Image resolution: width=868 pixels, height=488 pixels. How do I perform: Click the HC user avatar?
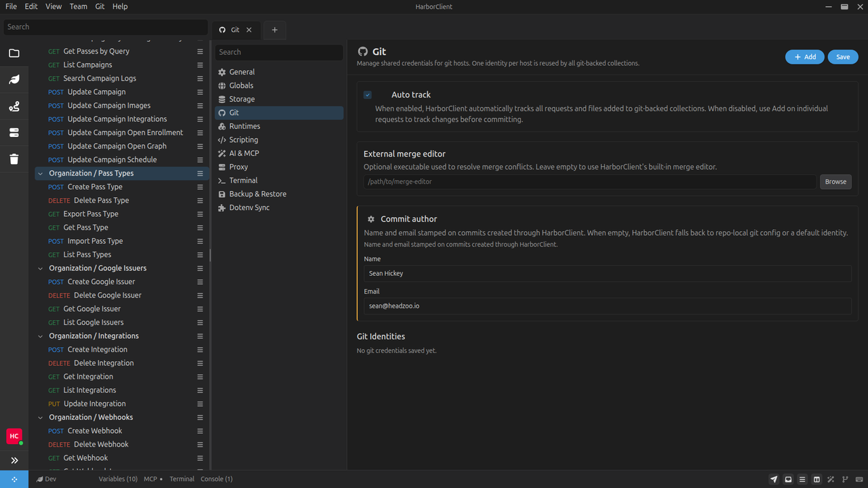14,436
